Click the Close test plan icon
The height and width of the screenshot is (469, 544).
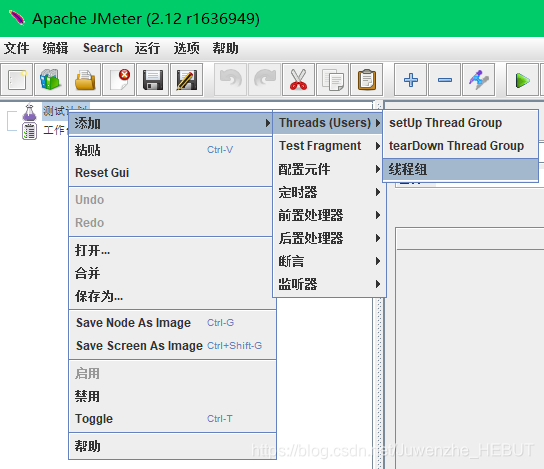point(119,80)
